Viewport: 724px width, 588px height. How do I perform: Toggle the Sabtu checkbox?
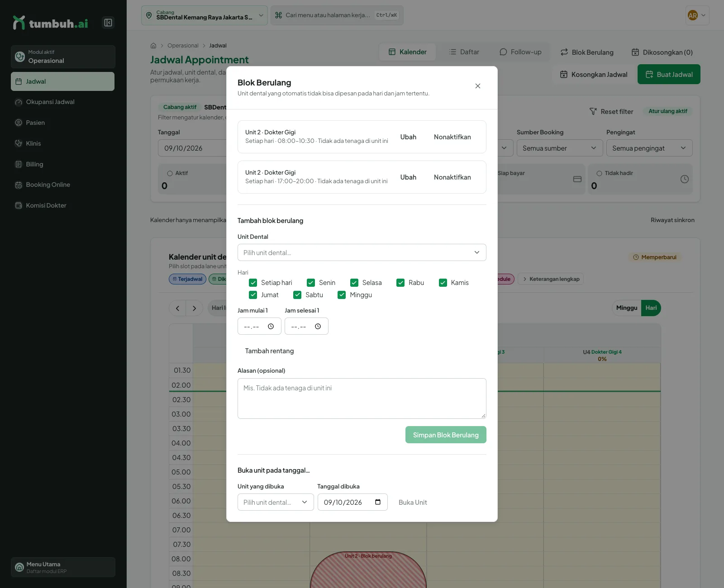[297, 295]
